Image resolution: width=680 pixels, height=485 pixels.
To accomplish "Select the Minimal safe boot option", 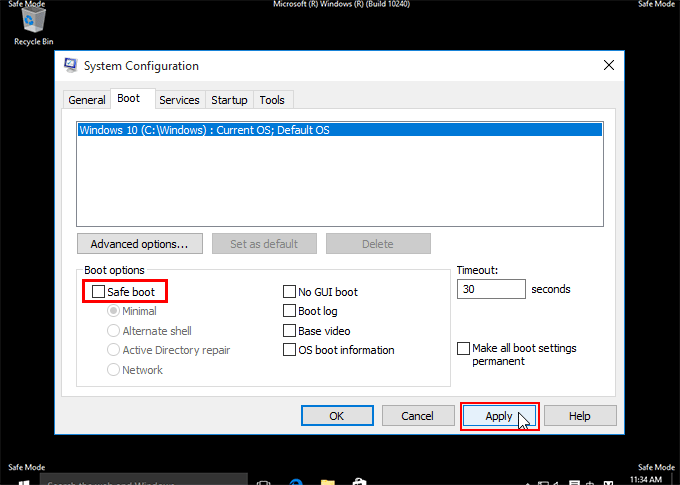I will pos(113,311).
